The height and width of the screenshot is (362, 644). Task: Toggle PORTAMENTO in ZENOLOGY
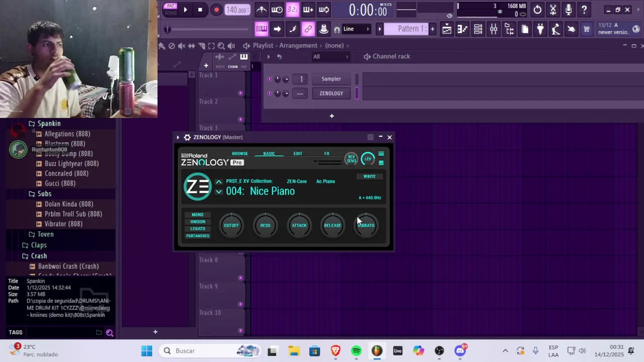[198, 236]
